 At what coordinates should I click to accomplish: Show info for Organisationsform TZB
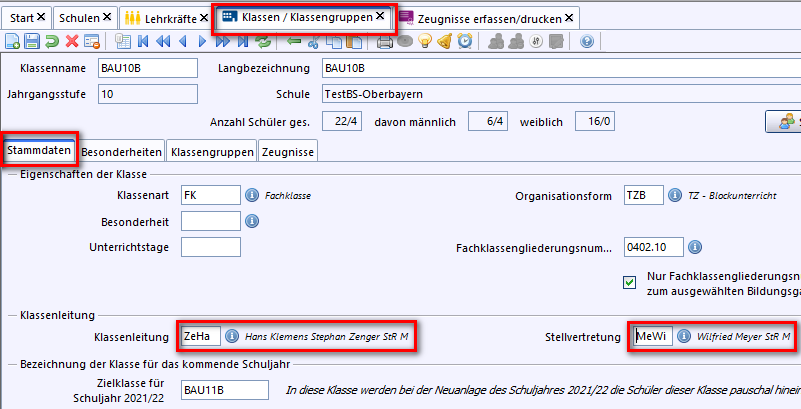point(675,195)
